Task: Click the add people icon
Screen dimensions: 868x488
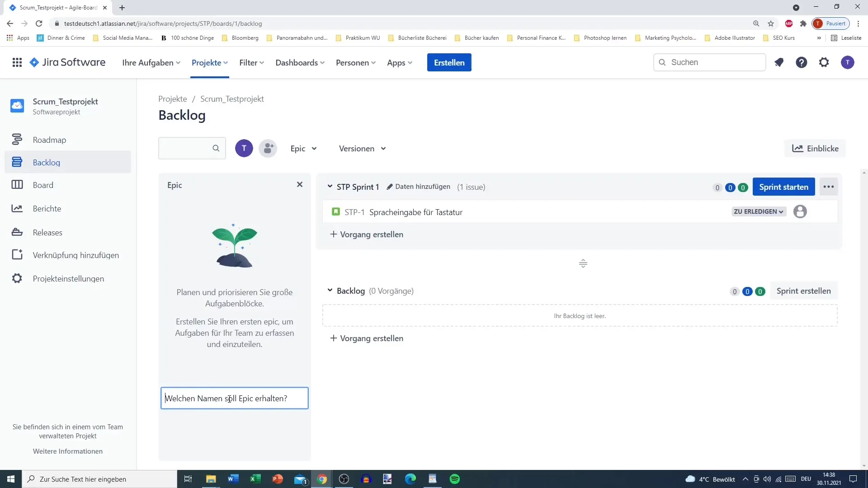Action: click(268, 148)
